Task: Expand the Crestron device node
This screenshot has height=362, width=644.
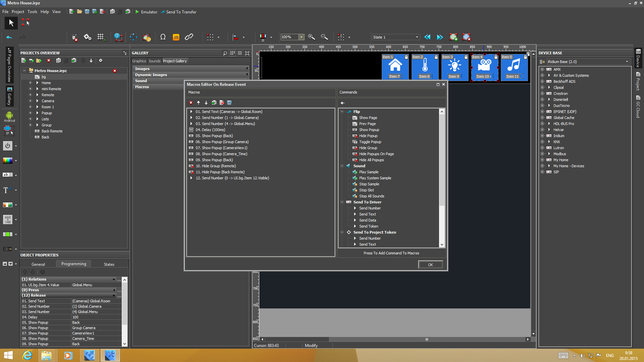Action: pyautogui.click(x=542, y=94)
